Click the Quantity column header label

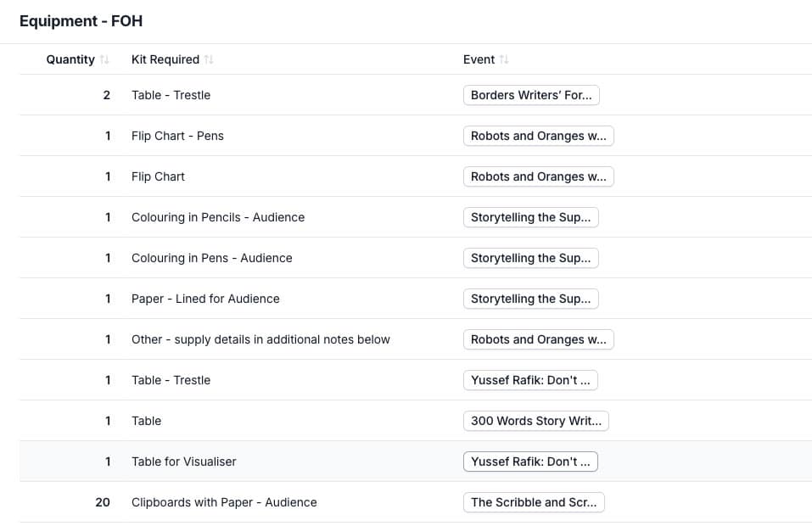[70, 59]
